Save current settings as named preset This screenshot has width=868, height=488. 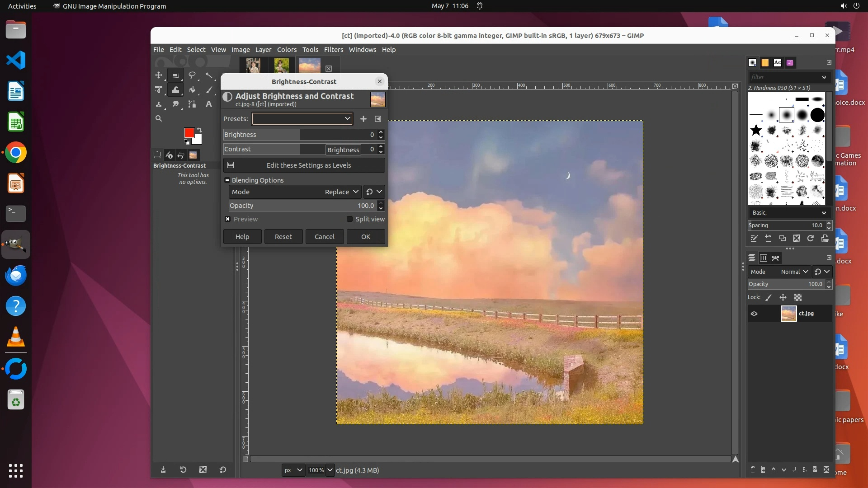363,119
